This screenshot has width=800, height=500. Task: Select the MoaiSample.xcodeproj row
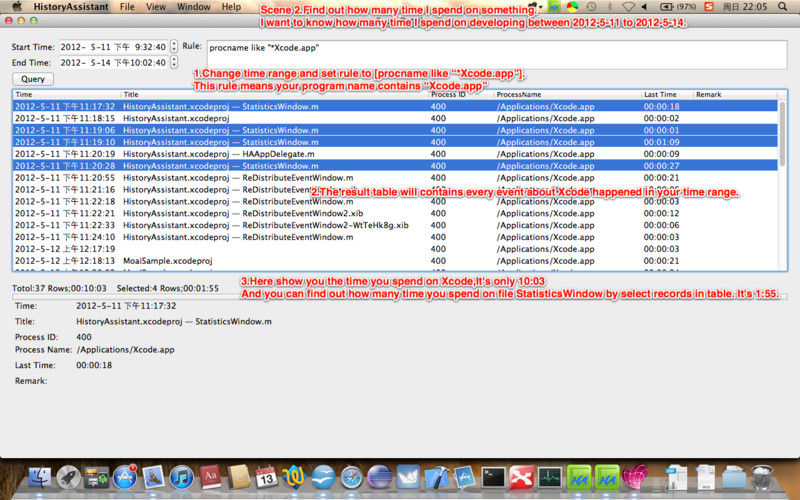pyautogui.click(x=395, y=261)
